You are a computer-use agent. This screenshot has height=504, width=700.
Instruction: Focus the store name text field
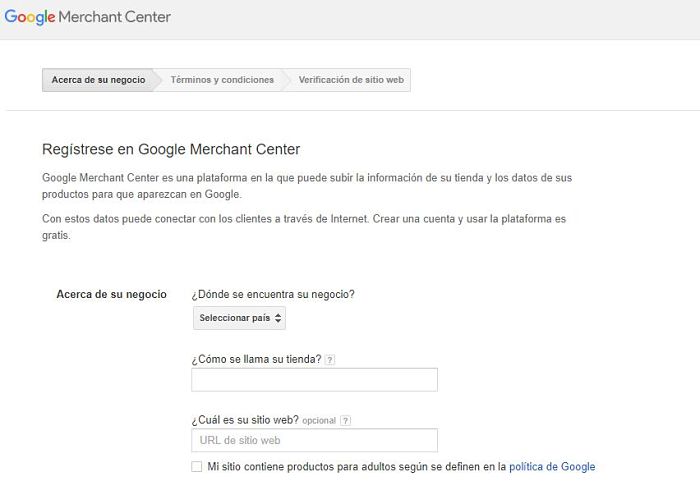point(314,380)
